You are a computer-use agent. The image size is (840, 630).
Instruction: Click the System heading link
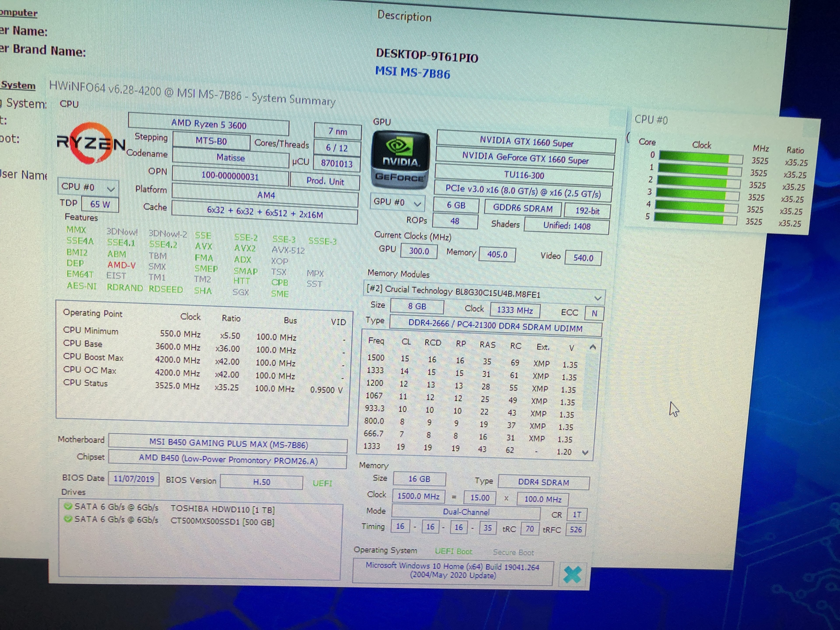click(18, 86)
